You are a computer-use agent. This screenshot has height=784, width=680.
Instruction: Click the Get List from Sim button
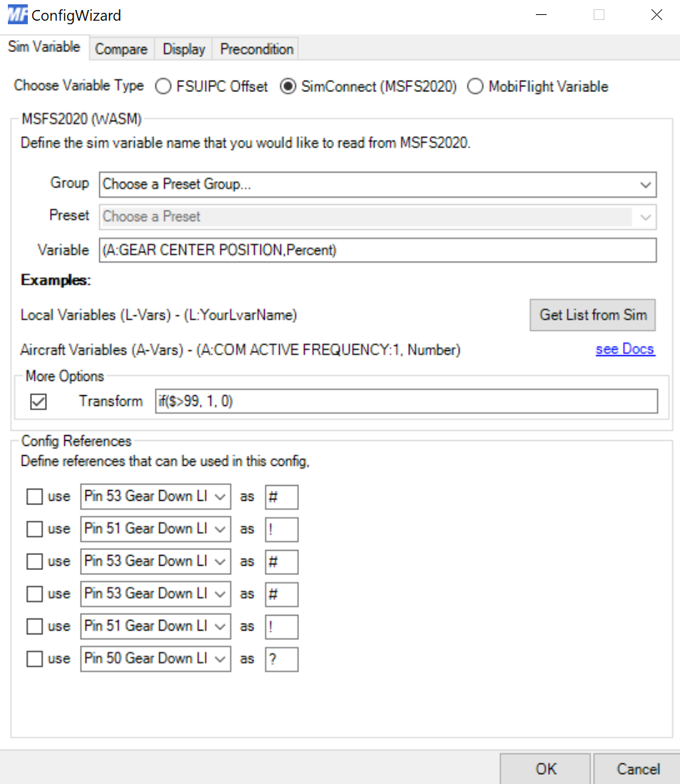pos(592,315)
